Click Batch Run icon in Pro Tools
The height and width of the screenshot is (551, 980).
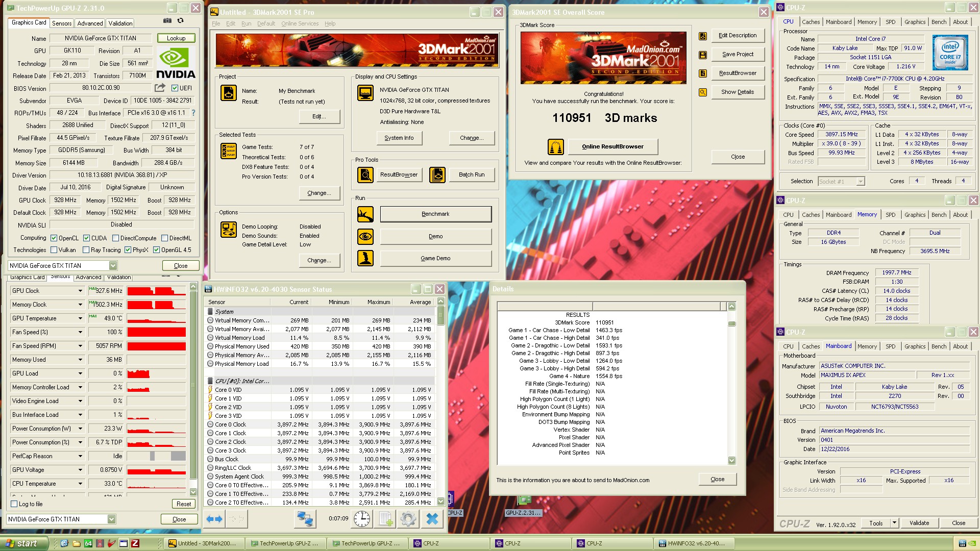pos(437,175)
